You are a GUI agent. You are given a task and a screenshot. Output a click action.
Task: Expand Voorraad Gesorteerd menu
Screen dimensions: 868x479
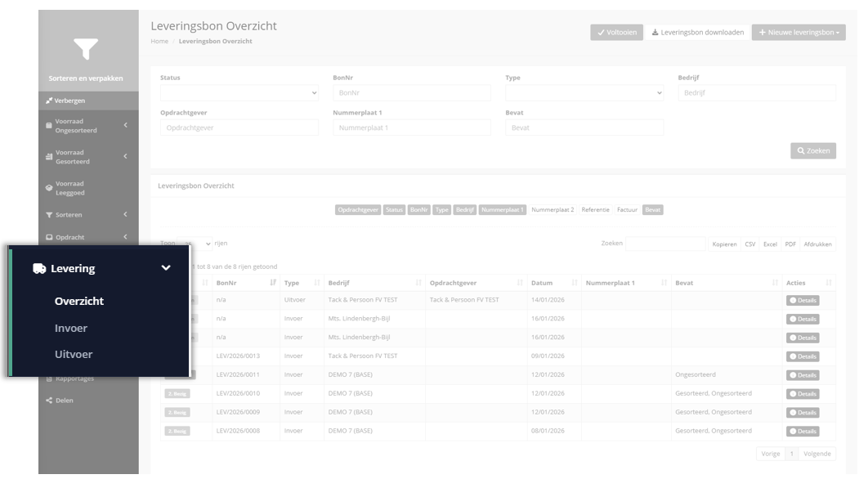click(x=88, y=157)
